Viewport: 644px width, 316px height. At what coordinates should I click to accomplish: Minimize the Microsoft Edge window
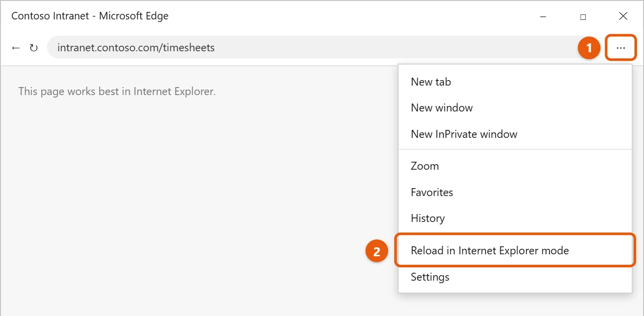click(543, 16)
